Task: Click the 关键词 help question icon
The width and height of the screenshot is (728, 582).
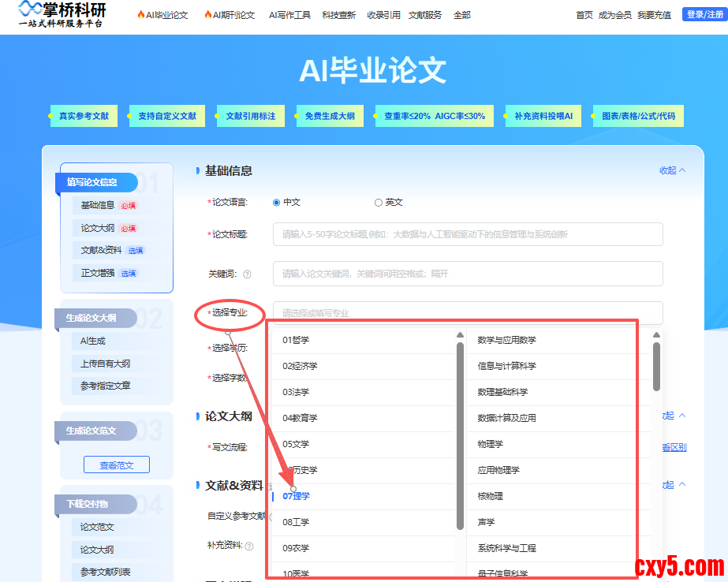Action: click(247, 274)
